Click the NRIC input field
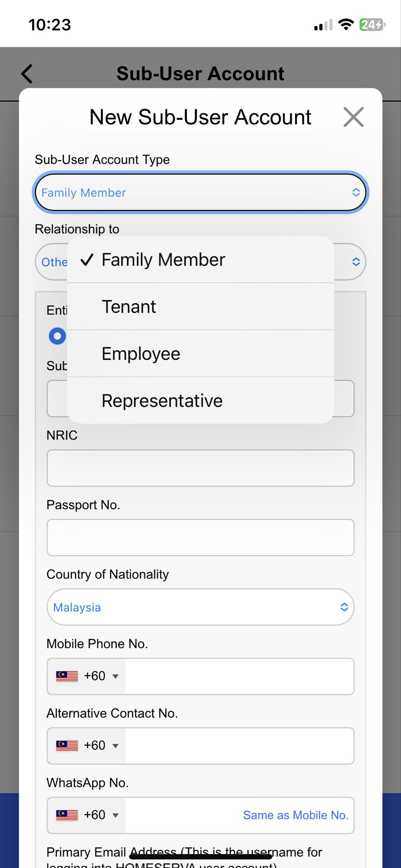The image size is (401, 868). point(200,467)
